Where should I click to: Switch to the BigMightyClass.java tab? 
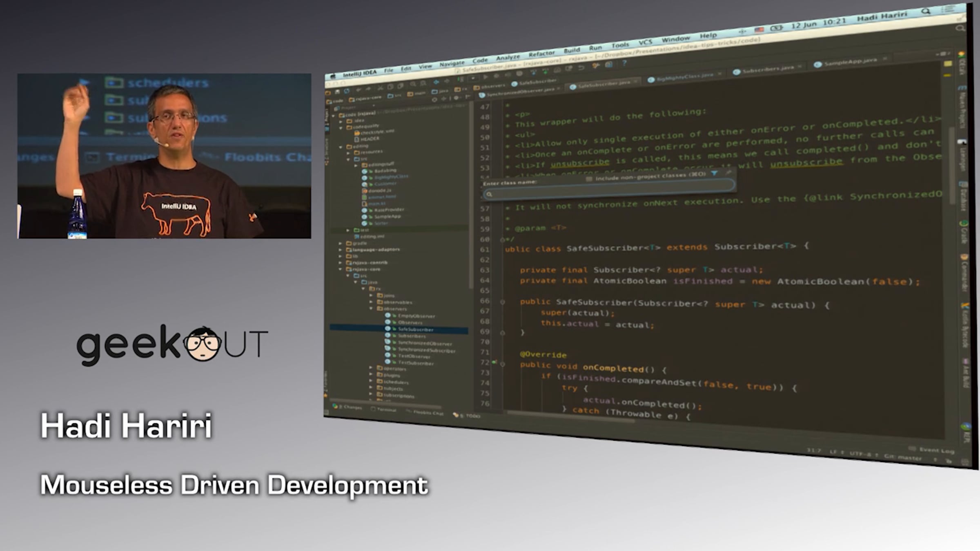pyautogui.click(x=684, y=76)
